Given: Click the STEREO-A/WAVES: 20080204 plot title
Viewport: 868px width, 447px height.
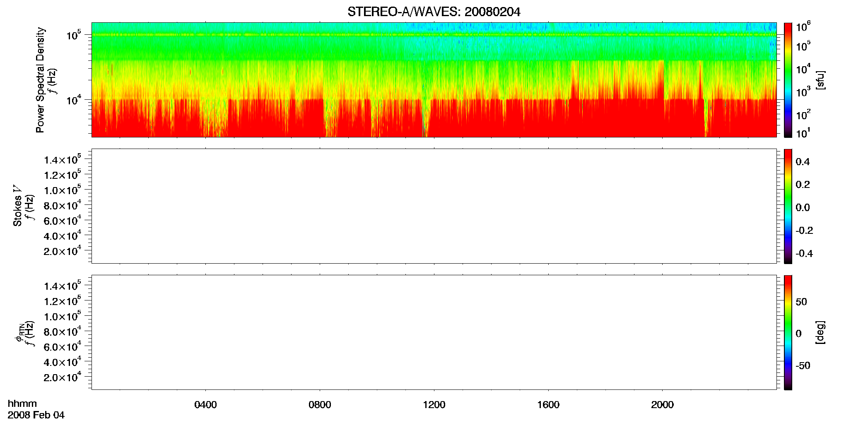Looking at the screenshot, I should pos(434,12).
